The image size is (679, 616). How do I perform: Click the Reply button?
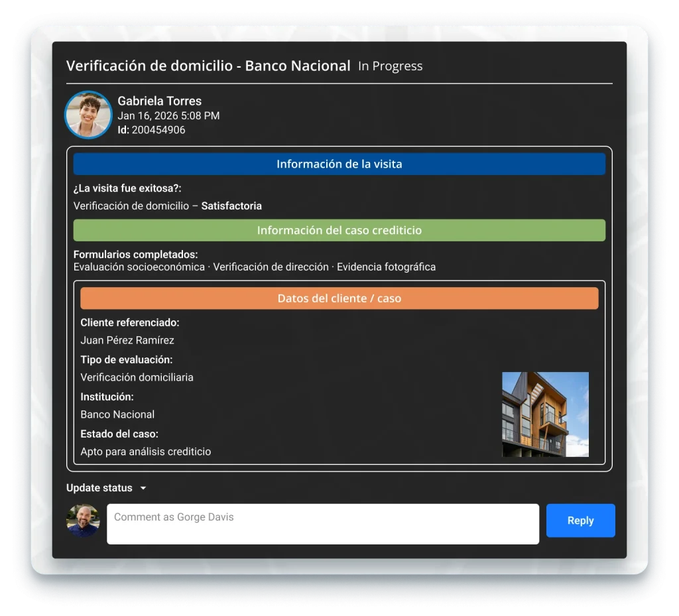(x=580, y=521)
